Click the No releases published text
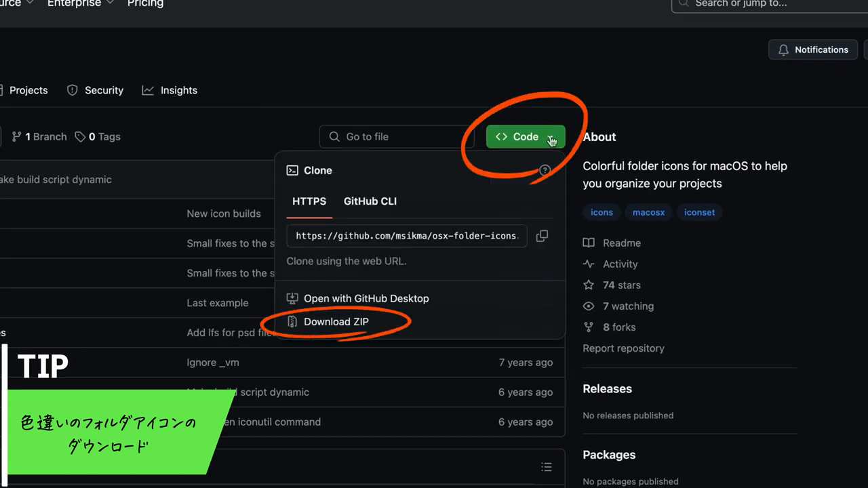Image resolution: width=868 pixels, height=488 pixels. click(x=629, y=415)
